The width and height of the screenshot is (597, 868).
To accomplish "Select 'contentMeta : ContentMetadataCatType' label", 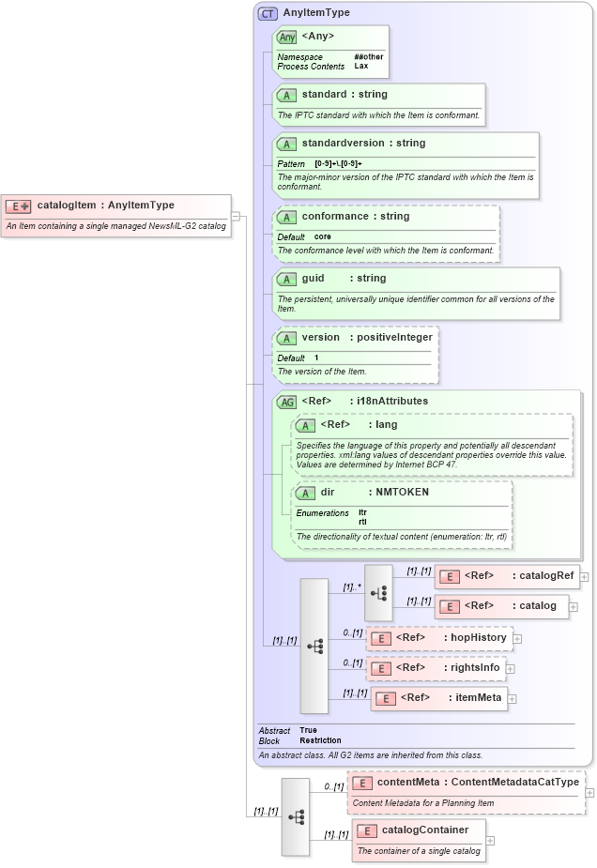I will (x=478, y=783).
